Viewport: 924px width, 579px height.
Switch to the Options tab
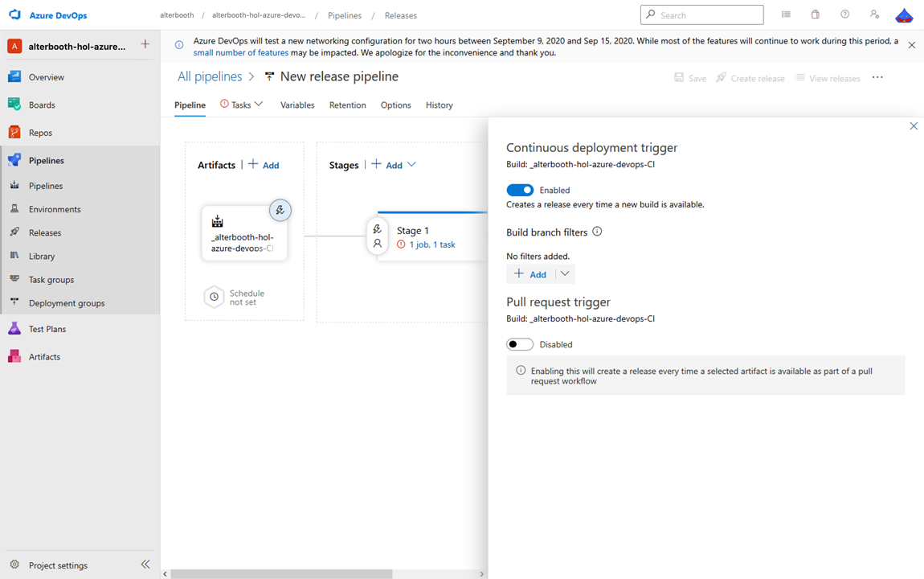click(395, 105)
